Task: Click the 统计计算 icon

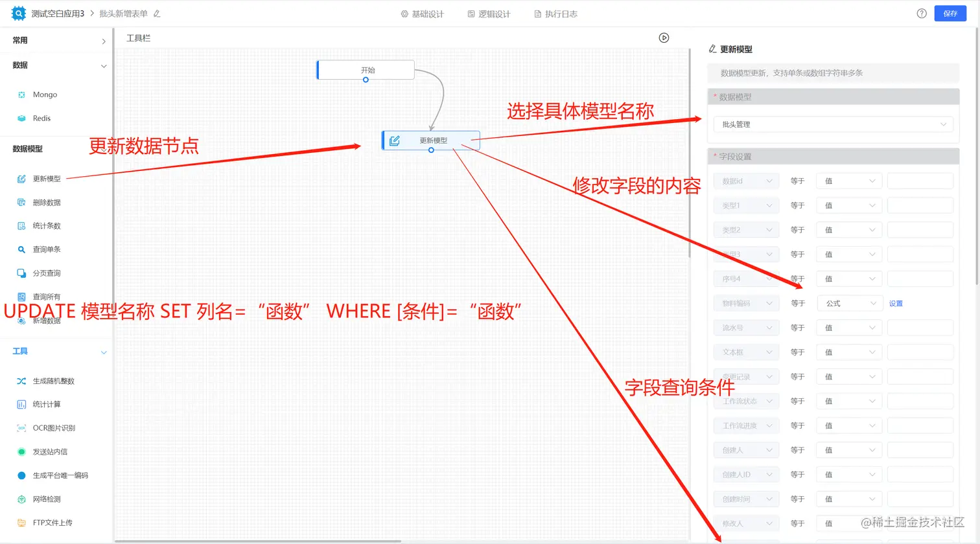Action: coord(21,404)
